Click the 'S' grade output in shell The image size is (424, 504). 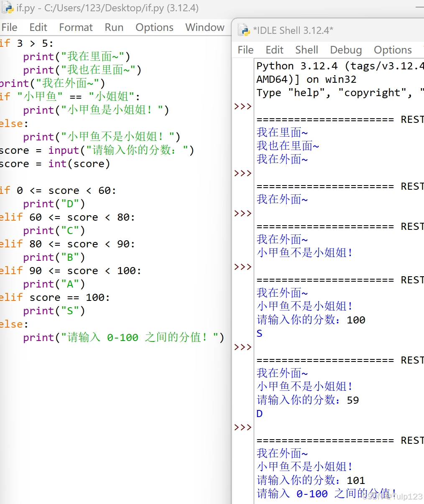point(260,333)
